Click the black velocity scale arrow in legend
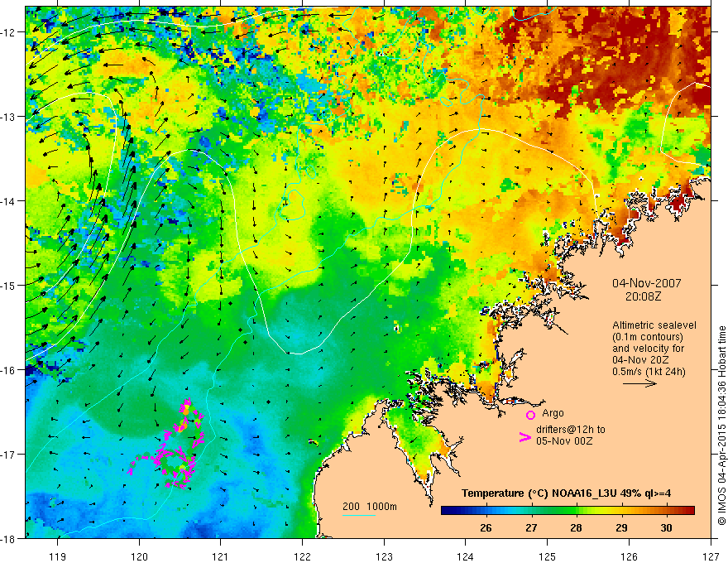The height and width of the screenshot is (563, 728). (639, 383)
